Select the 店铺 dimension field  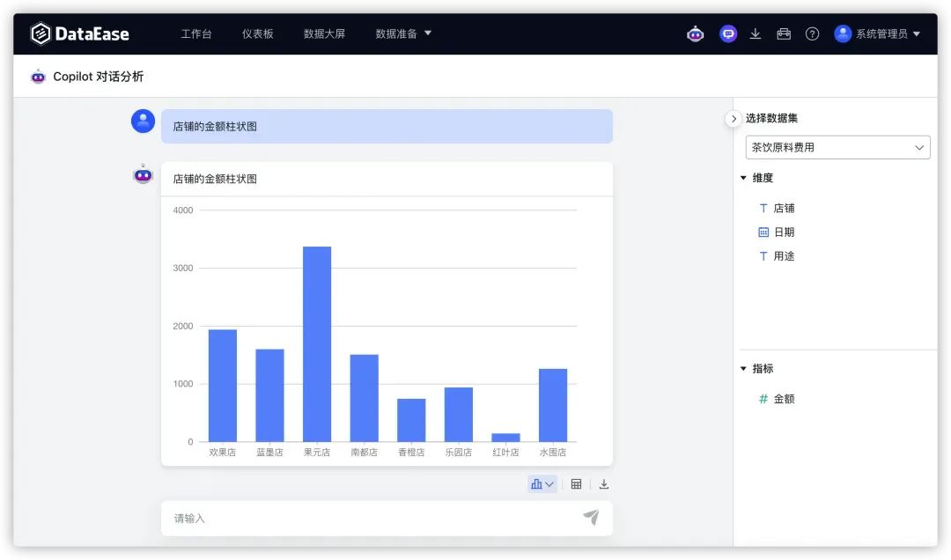coord(783,209)
